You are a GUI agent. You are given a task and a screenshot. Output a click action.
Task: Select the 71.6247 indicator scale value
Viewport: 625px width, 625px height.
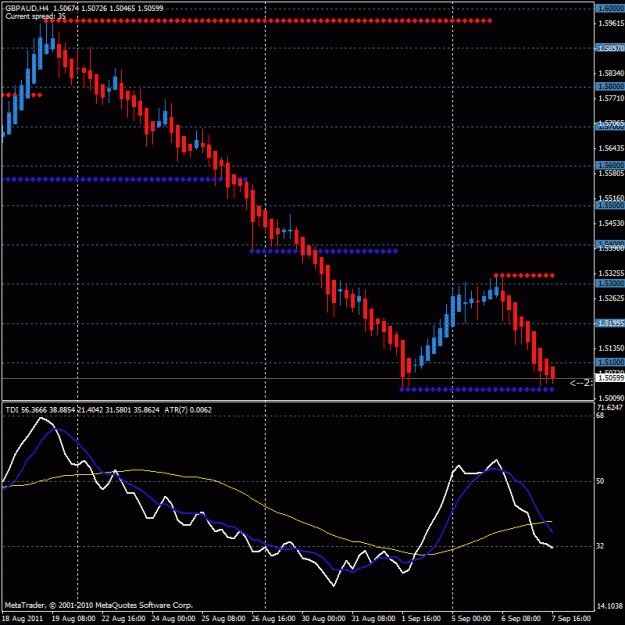point(610,407)
